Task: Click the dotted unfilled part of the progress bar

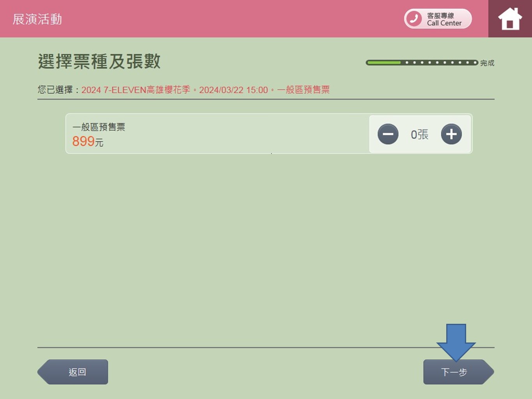Action: (440, 63)
